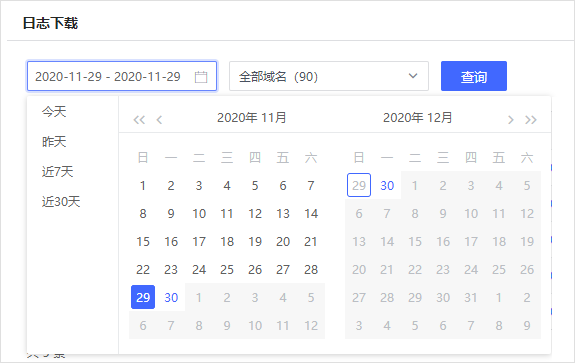Click the 2020年 11月 header label
575x363 pixels.
252,118
